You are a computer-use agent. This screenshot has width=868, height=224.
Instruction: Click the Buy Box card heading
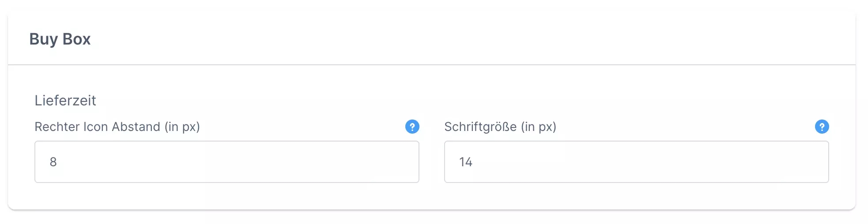(60, 39)
